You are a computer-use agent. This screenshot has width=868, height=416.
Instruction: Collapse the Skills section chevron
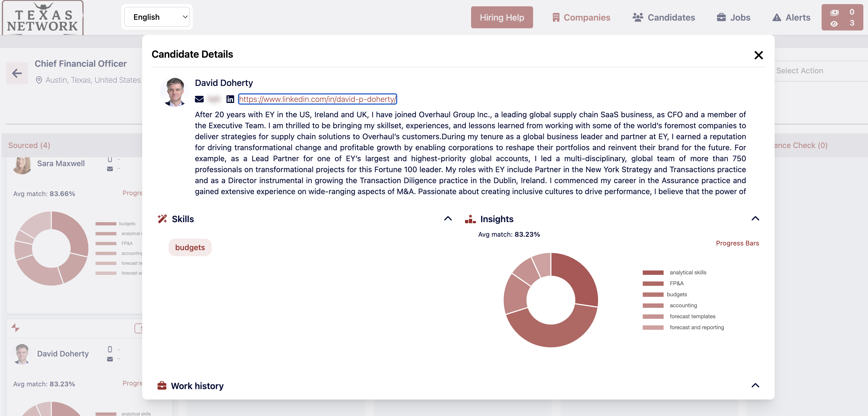pos(448,219)
